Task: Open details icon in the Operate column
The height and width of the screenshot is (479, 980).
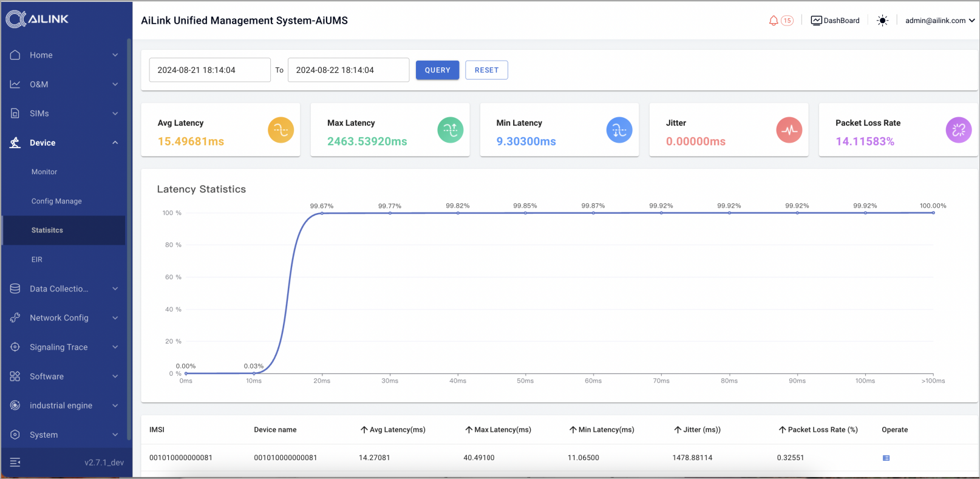Action: pos(886,458)
